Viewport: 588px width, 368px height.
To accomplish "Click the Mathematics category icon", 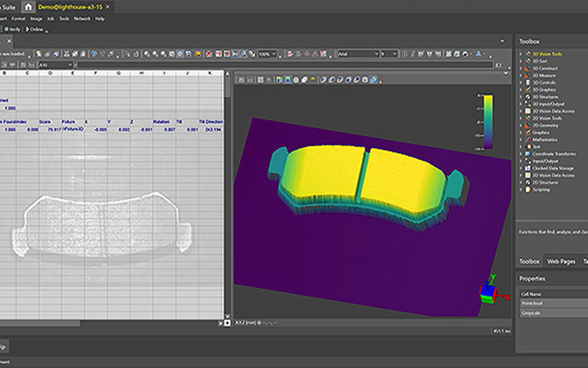I will pyautogui.click(x=528, y=139).
